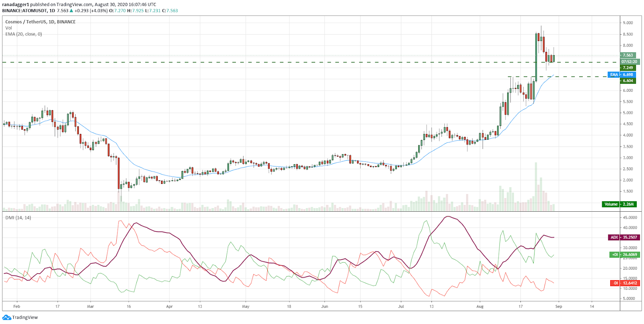The width and height of the screenshot is (644, 324).
Task: Click the -DI 12.6412 value tag
Action: coord(624,283)
